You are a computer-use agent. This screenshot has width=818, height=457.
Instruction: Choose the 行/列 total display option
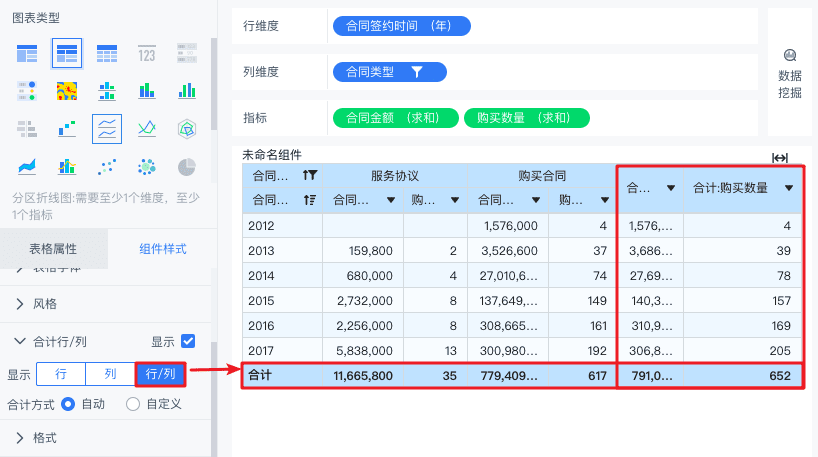(x=160, y=374)
